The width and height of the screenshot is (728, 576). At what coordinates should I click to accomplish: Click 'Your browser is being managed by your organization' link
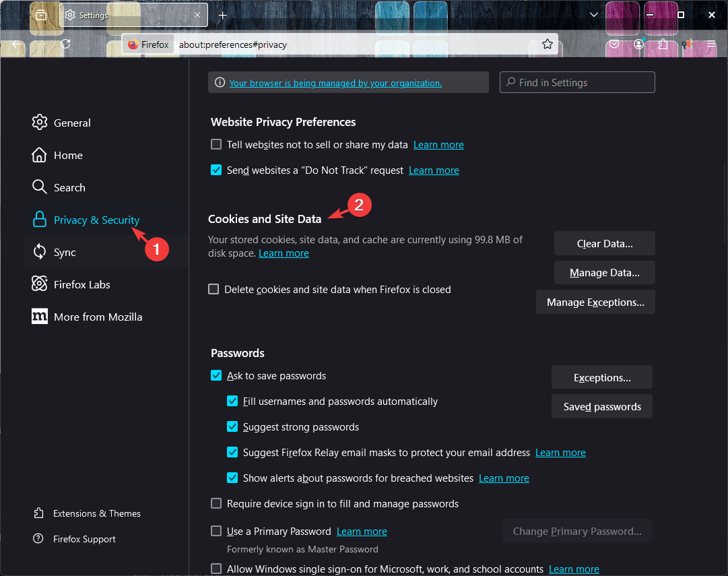click(x=335, y=83)
